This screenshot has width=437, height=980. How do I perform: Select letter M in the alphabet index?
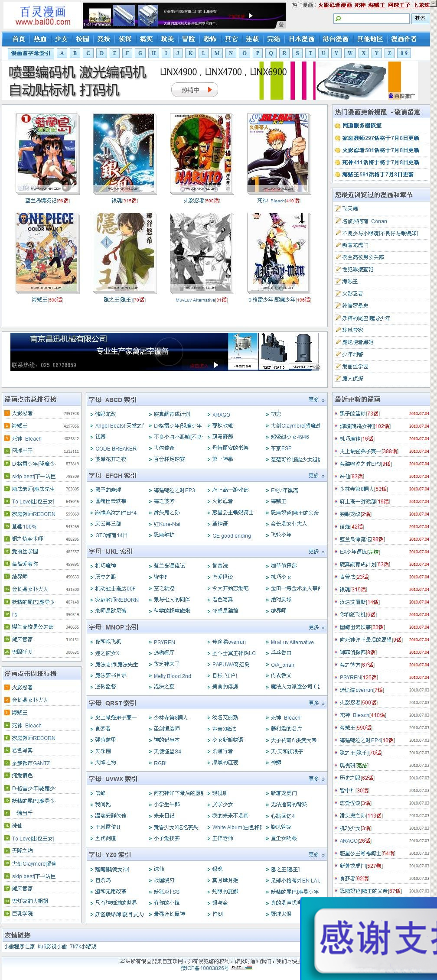[x=217, y=53]
